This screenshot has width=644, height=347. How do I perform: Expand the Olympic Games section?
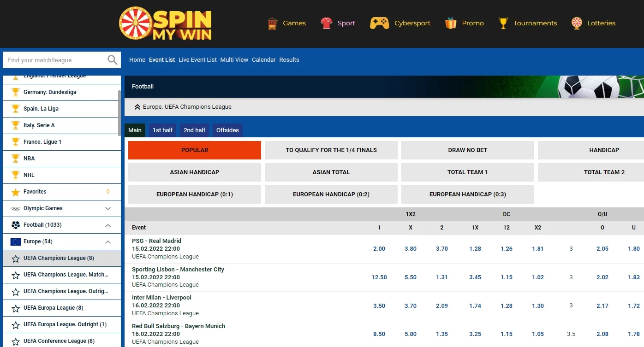click(x=107, y=208)
